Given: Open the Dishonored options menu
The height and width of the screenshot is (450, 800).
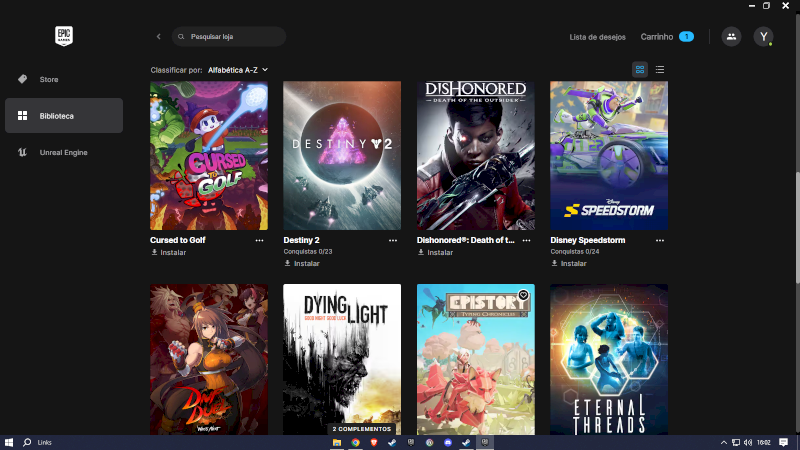Looking at the screenshot, I should tap(527, 240).
